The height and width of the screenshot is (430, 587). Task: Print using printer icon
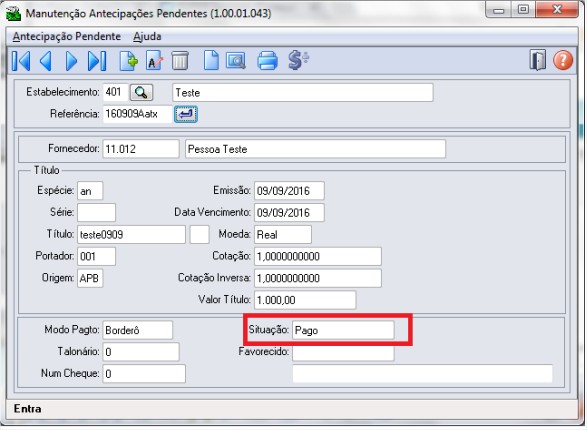[268, 61]
